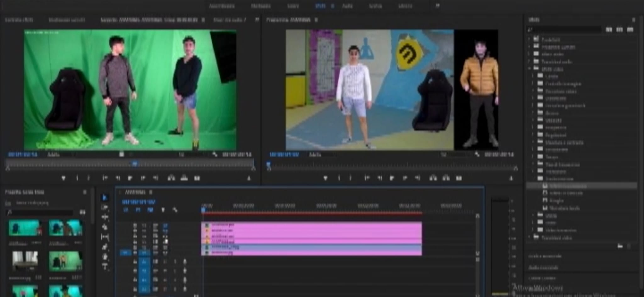Select the Type tool
The width and height of the screenshot is (644, 297).
(x=105, y=266)
